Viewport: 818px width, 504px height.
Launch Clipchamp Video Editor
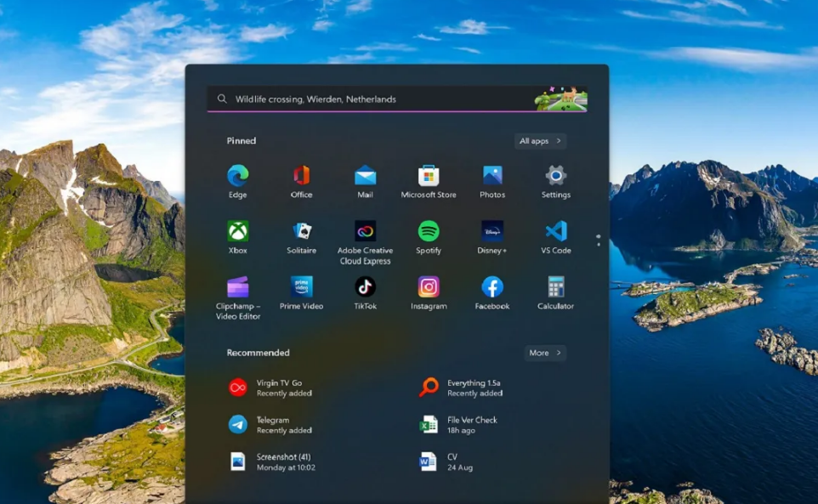tap(238, 297)
